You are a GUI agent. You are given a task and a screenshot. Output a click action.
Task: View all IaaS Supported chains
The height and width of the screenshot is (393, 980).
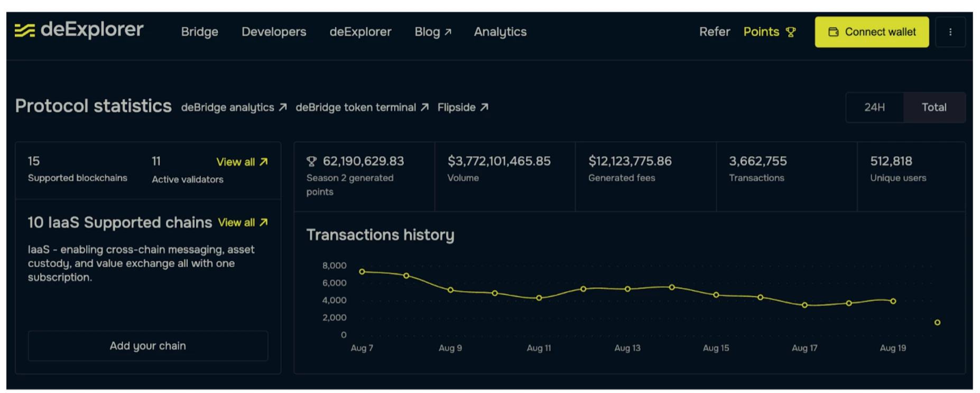pos(243,223)
